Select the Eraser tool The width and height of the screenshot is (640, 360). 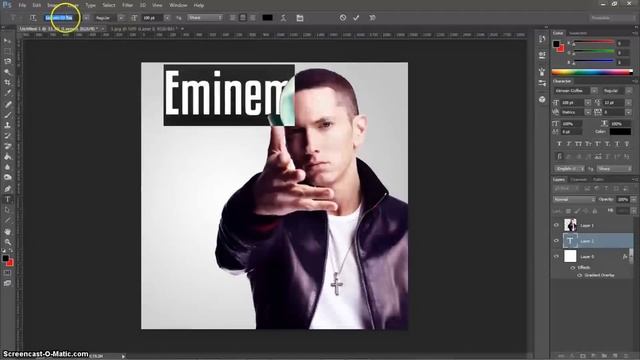(7, 146)
